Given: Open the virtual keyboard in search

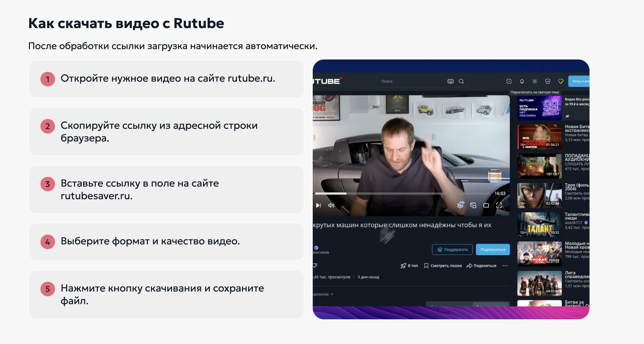Looking at the screenshot, I should 450,81.
